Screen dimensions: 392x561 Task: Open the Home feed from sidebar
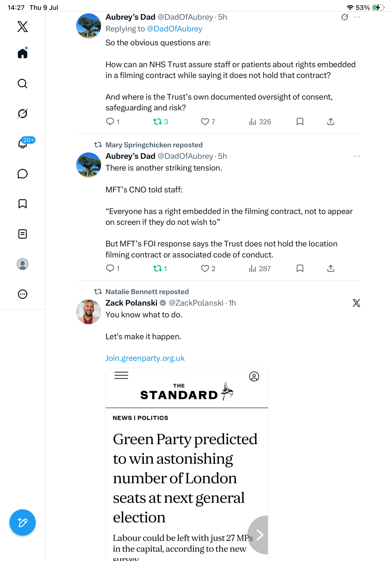(x=23, y=53)
